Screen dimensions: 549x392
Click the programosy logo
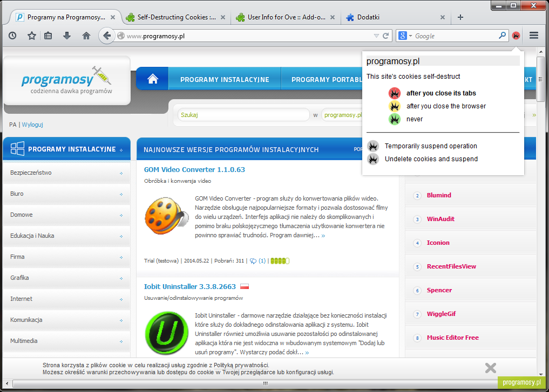coord(66,80)
